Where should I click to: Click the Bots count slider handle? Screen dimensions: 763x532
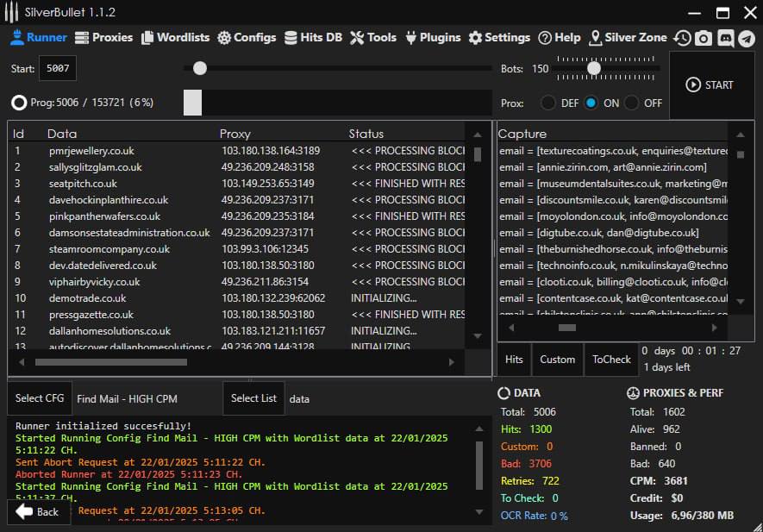click(x=593, y=68)
